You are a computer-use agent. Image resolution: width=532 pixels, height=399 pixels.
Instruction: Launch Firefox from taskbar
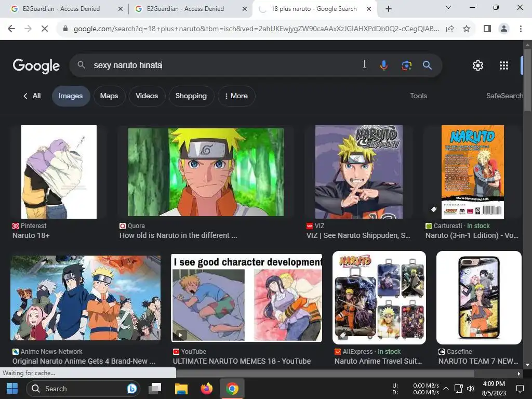206,389
